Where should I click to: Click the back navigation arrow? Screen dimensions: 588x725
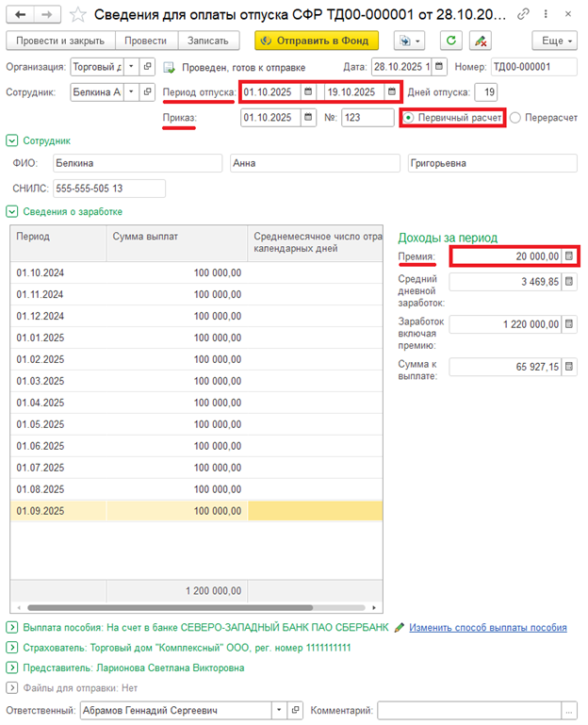pyautogui.click(x=20, y=15)
